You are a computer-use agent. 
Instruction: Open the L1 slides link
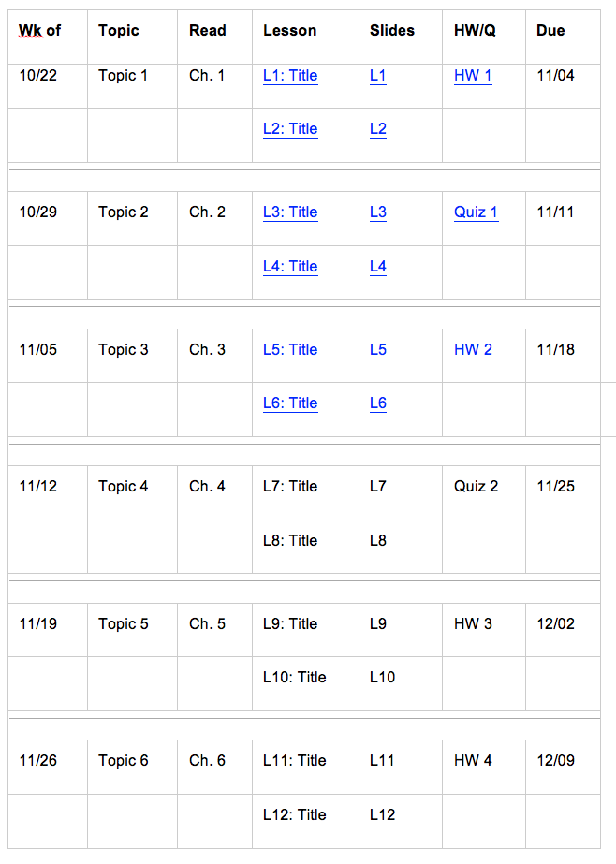pos(378,76)
